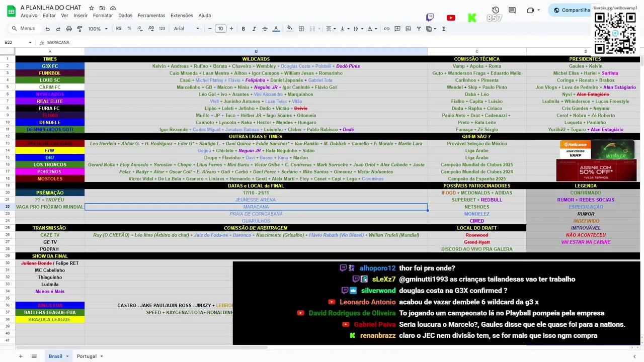Click the Compartilhar share button
The height and width of the screenshot is (362, 644).
tap(573, 10)
